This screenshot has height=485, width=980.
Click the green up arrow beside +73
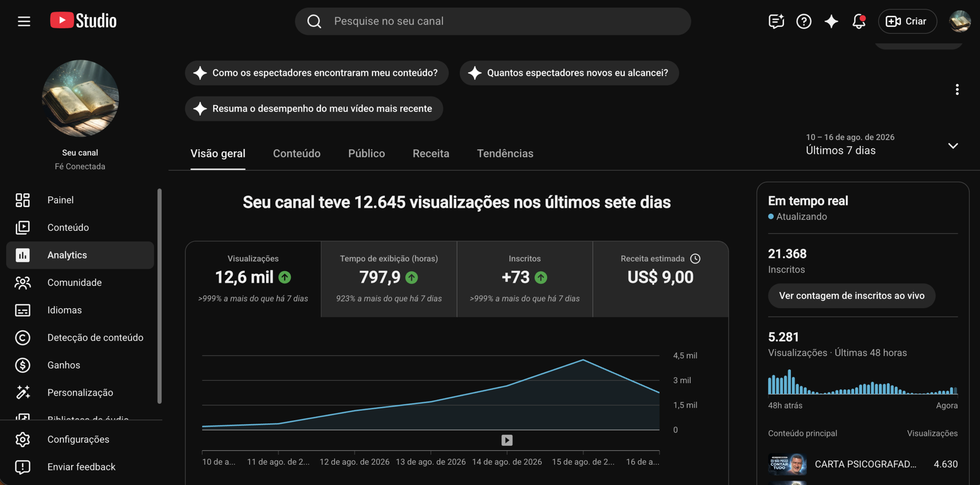(x=541, y=277)
